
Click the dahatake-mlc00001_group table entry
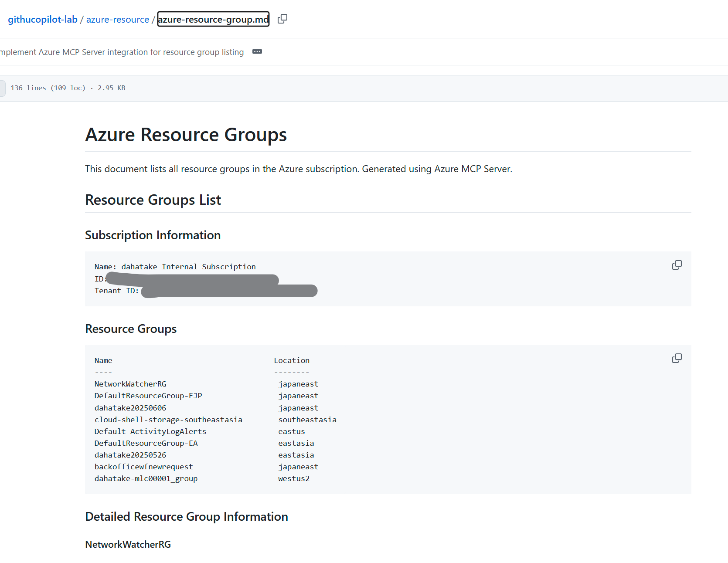(x=146, y=478)
